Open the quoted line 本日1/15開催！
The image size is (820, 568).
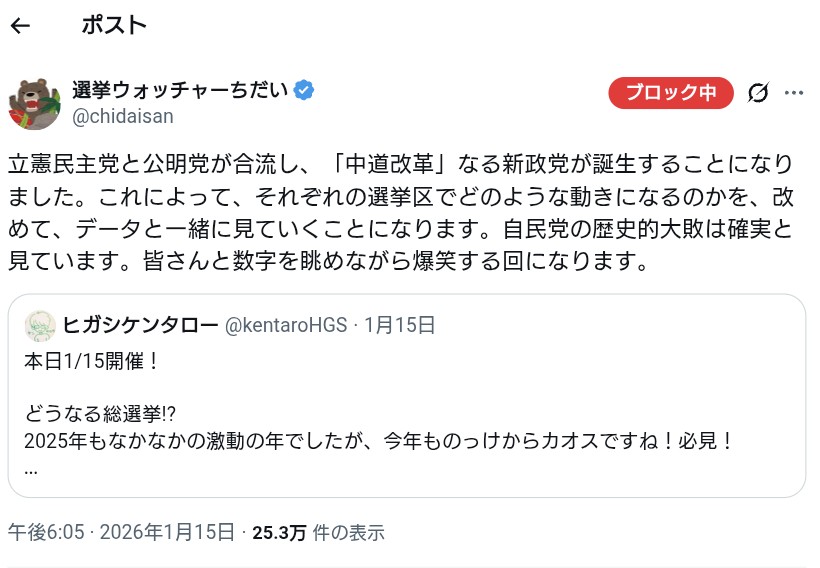(x=92, y=361)
